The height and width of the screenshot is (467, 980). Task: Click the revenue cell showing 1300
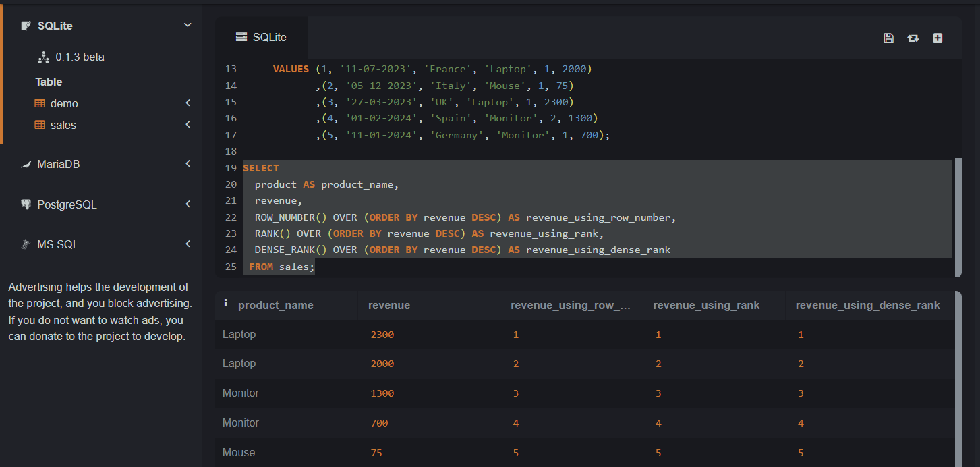point(382,393)
